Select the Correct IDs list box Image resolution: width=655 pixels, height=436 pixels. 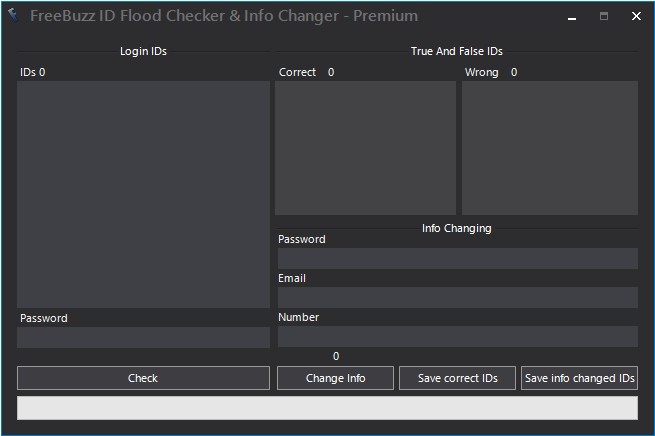pyautogui.click(x=365, y=148)
